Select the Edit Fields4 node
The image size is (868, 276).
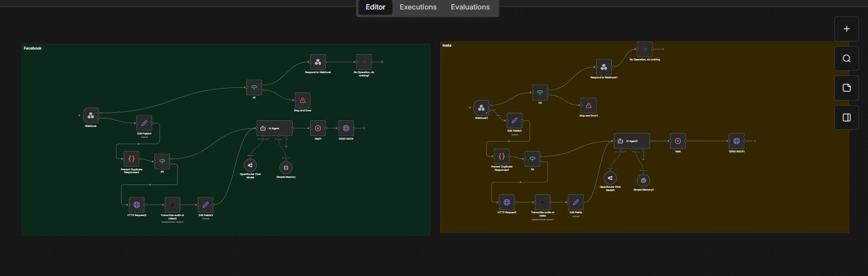(144, 123)
